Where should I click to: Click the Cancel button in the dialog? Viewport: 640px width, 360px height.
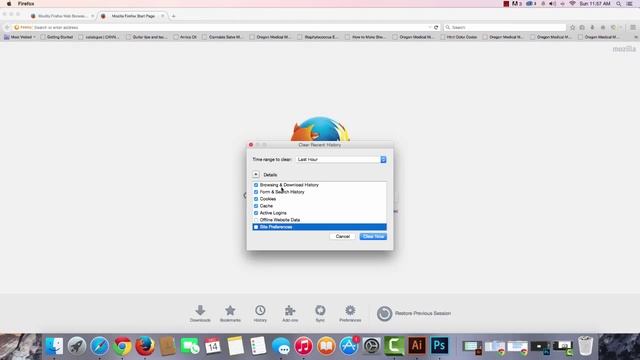coord(342,236)
